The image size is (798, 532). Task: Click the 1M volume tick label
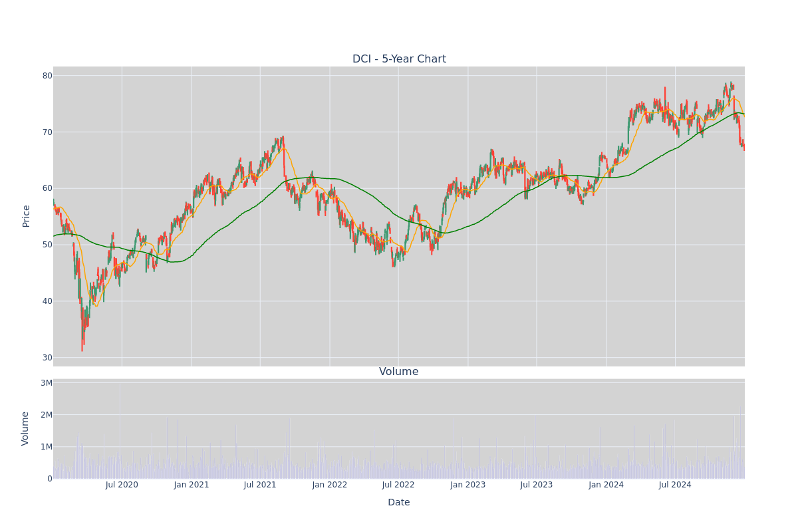[x=47, y=447]
